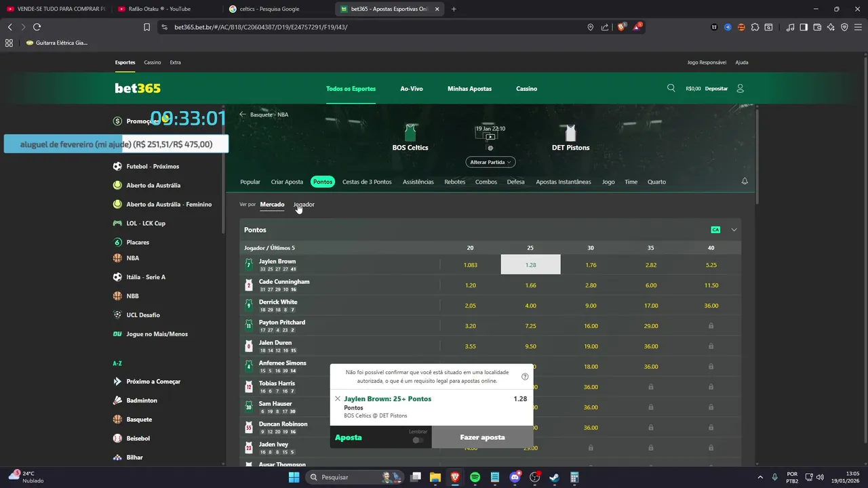
Task: Open the Apostas Instantâneas tab
Action: pyautogui.click(x=564, y=182)
